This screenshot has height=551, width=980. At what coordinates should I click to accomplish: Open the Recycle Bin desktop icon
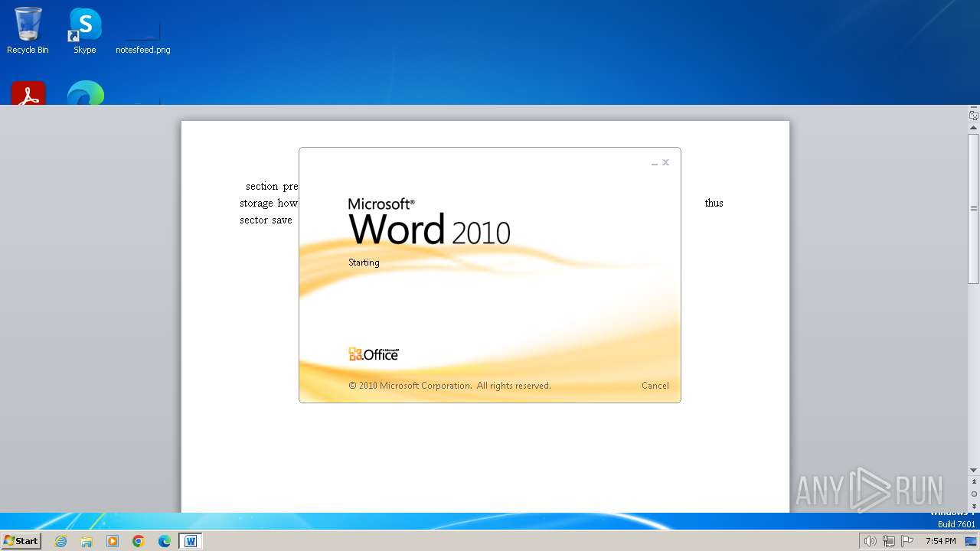[28, 31]
